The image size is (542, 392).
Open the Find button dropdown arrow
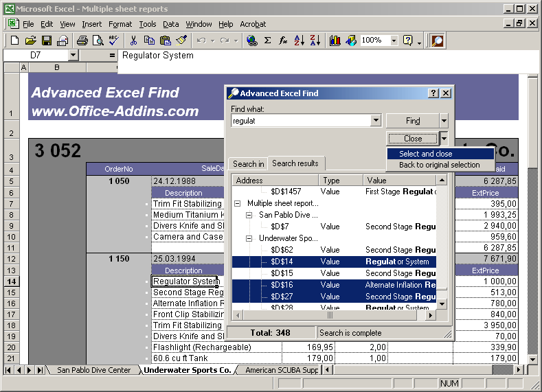(x=444, y=121)
